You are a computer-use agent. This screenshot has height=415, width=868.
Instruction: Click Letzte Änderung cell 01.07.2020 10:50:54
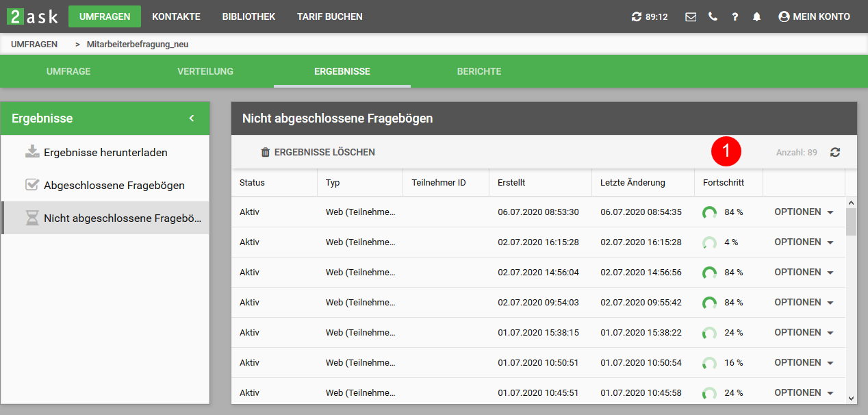(641, 363)
